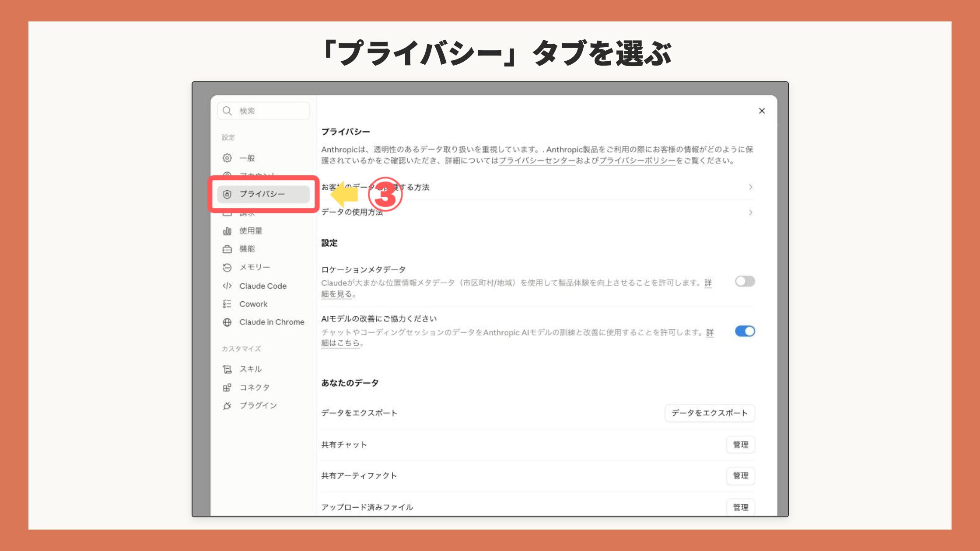
Task: Click the 検索 search field
Action: tap(263, 111)
